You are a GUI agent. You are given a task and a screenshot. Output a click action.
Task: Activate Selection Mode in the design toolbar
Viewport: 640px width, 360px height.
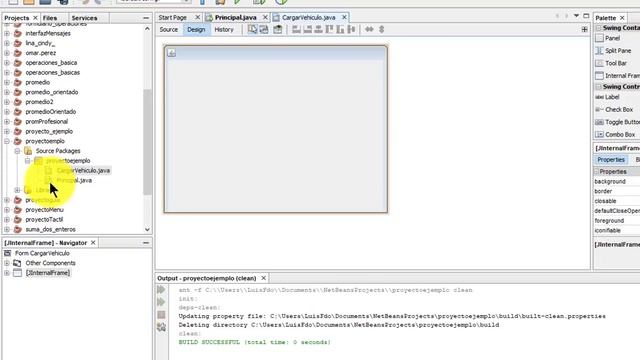click(x=252, y=29)
